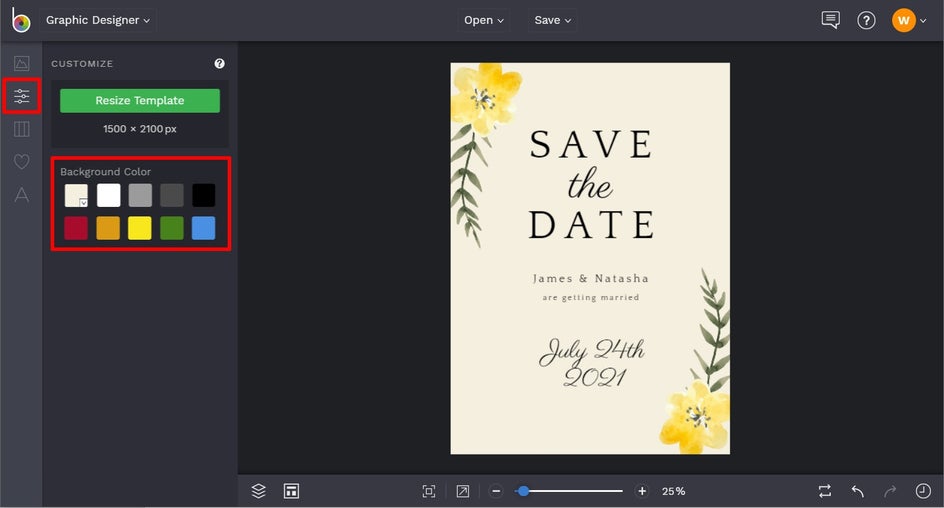Expand the Save menu dropdown
Viewport: 944px width, 508px height.
[x=553, y=20]
